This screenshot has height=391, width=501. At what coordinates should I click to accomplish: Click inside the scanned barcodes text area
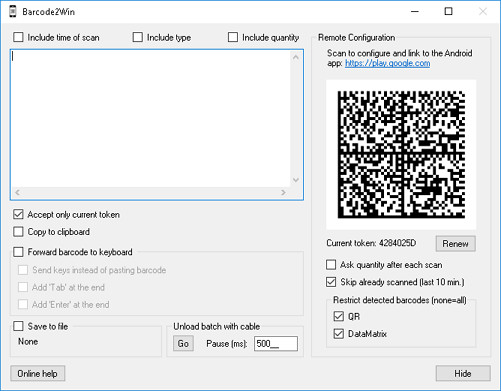[x=150, y=119]
